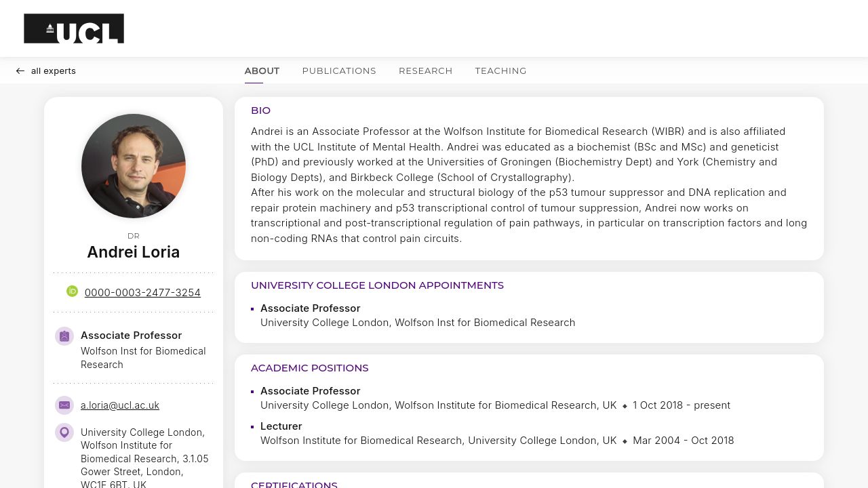Click the Certifications heading
The width and height of the screenshot is (868, 488).
pyautogui.click(x=294, y=485)
